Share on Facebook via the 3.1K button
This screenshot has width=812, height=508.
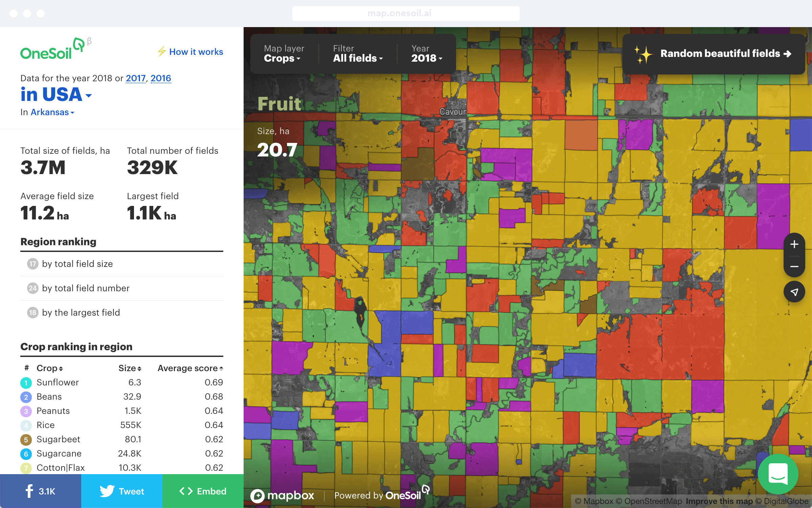pyautogui.click(x=41, y=491)
